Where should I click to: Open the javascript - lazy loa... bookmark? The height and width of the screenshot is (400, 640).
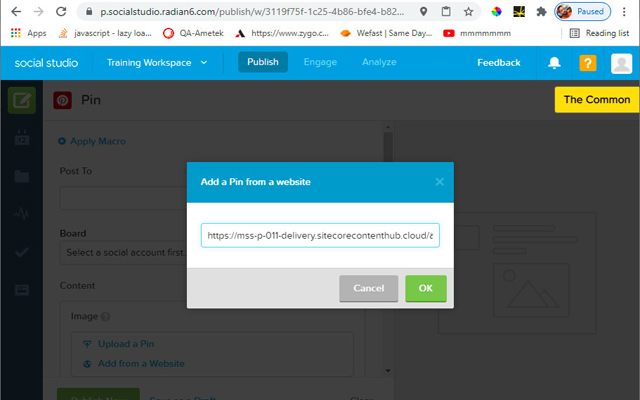coord(105,33)
